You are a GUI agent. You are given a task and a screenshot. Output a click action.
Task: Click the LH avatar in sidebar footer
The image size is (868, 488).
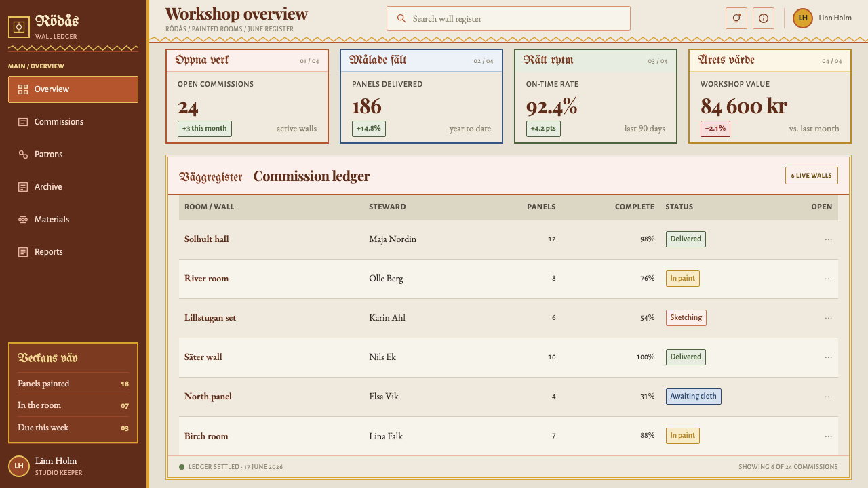coord(19,466)
